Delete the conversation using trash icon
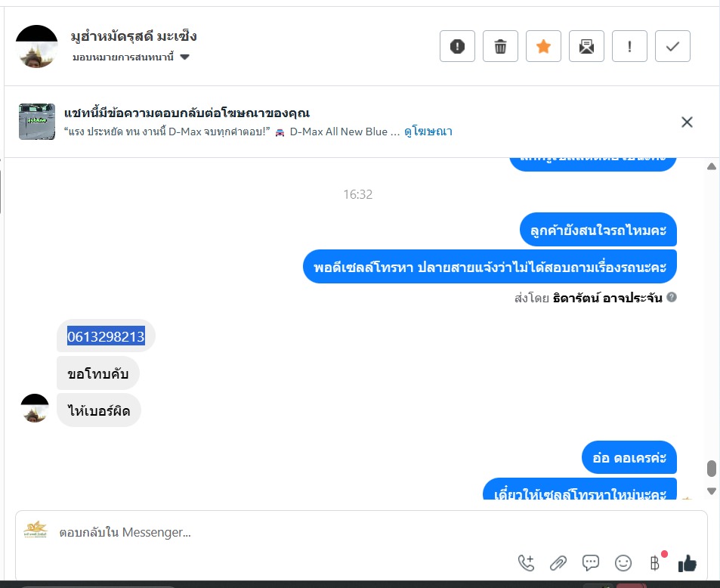The image size is (720, 588). [500, 46]
